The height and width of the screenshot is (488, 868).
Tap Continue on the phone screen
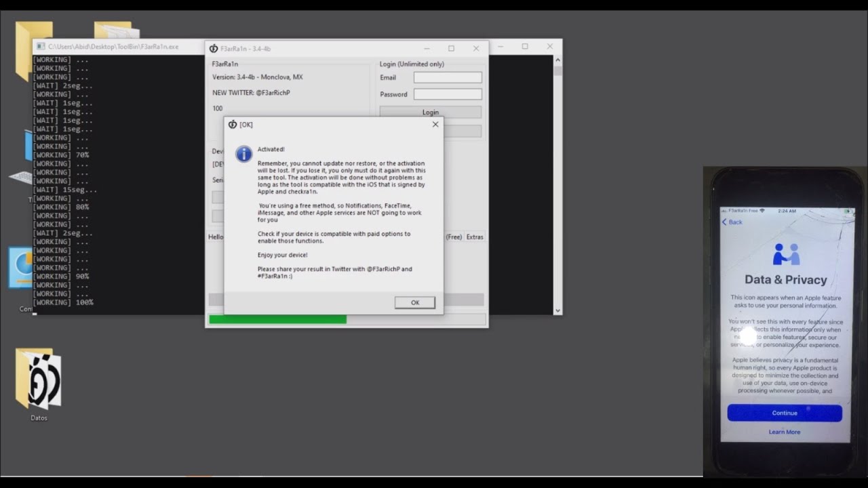785,413
